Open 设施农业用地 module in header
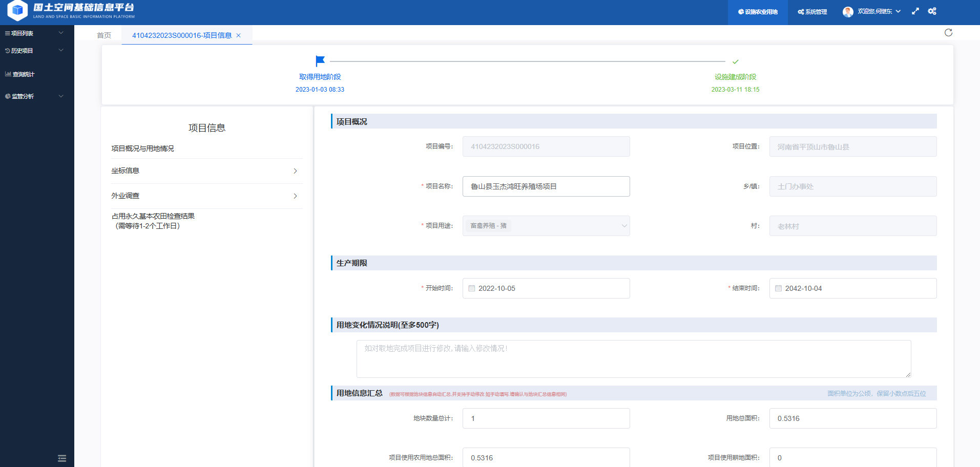 coord(758,12)
